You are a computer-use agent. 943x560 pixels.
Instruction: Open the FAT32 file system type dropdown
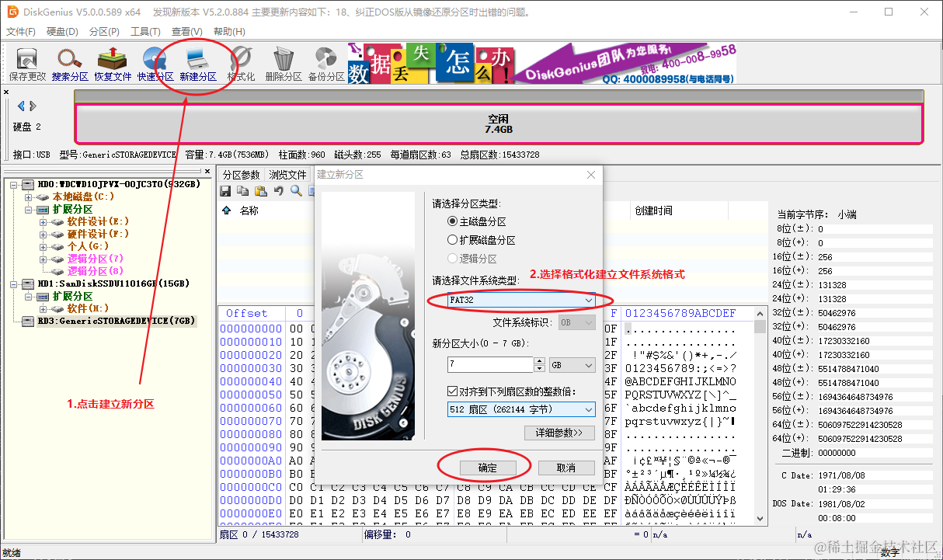pos(521,300)
